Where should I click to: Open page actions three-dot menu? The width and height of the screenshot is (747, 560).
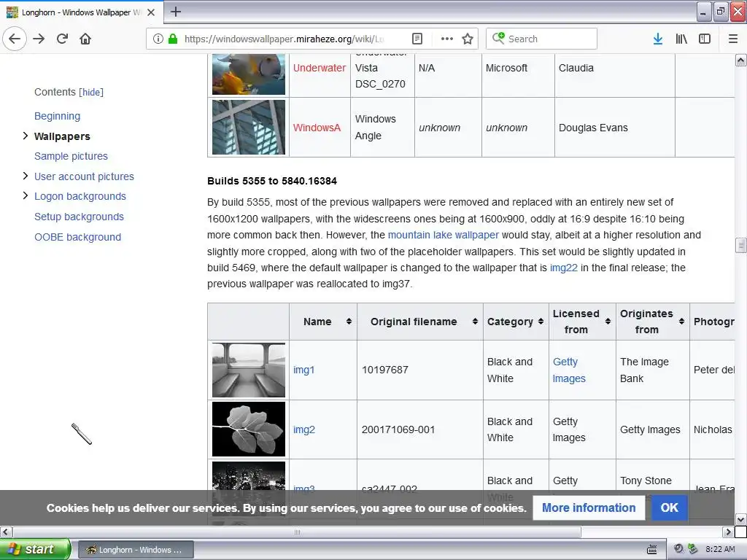447,39
